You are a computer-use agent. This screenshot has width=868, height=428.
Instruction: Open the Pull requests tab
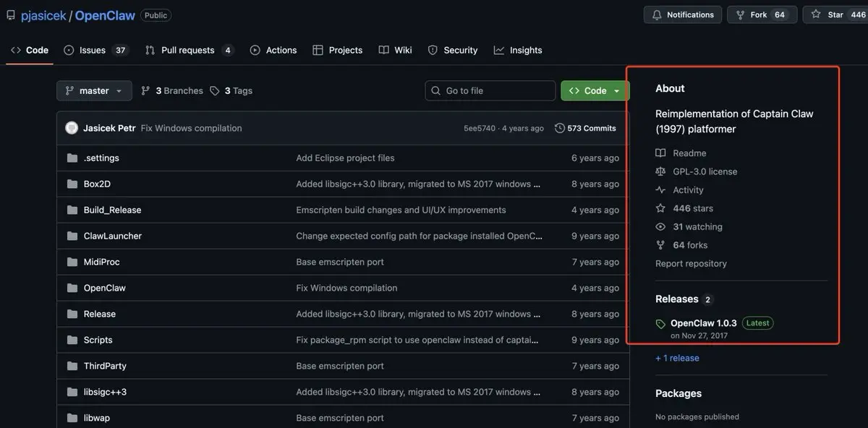click(x=189, y=50)
